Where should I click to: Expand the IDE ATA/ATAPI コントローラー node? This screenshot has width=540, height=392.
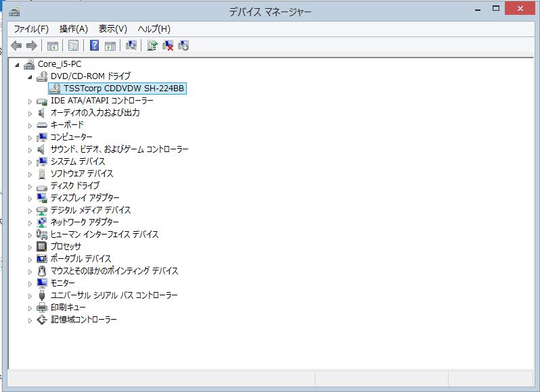30,101
